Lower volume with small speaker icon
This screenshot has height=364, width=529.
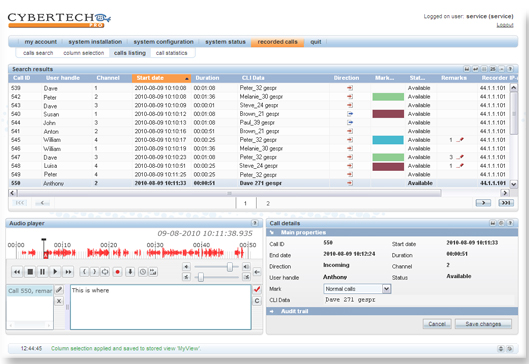(x=186, y=267)
